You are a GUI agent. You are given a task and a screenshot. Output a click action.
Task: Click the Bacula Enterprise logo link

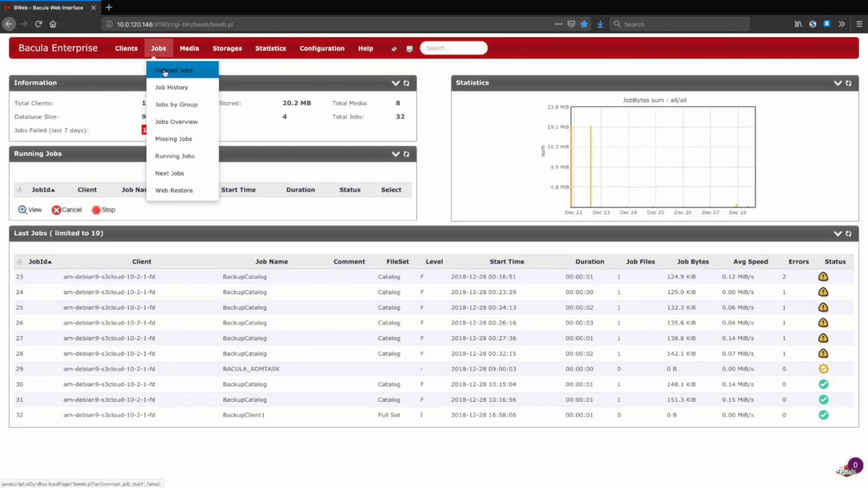point(58,48)
